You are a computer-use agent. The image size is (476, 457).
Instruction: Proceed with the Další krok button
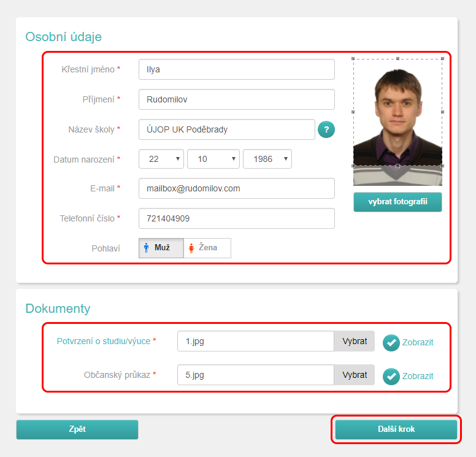[396, 429]
